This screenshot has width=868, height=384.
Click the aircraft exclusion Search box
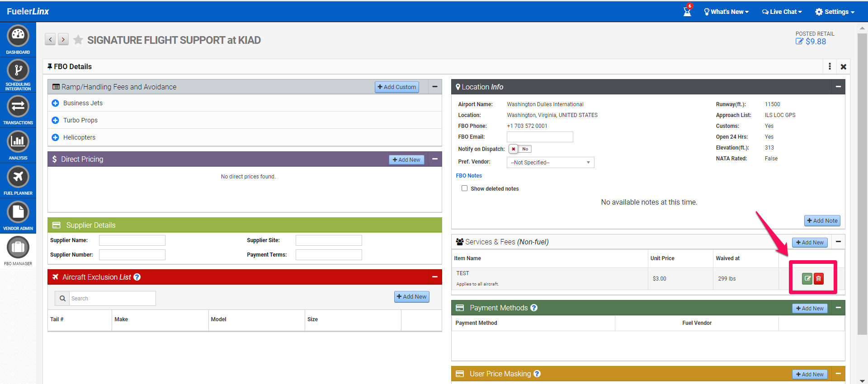click(x=113, y=298)
